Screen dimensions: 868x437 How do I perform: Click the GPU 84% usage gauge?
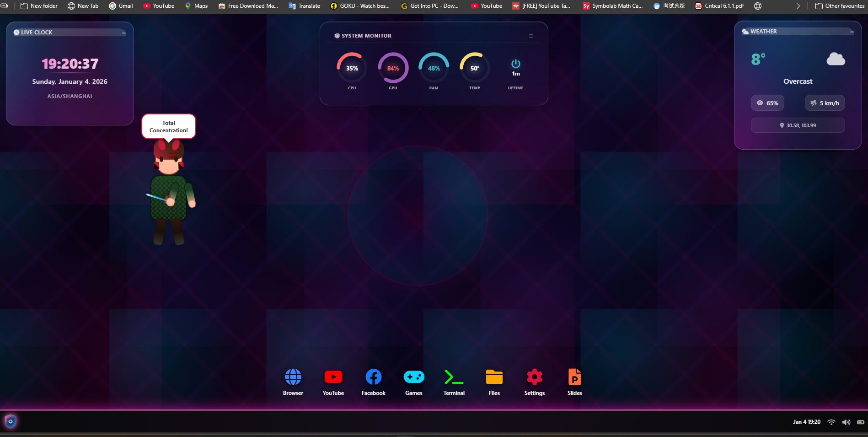pyautogui.click(x=393, y=68)
